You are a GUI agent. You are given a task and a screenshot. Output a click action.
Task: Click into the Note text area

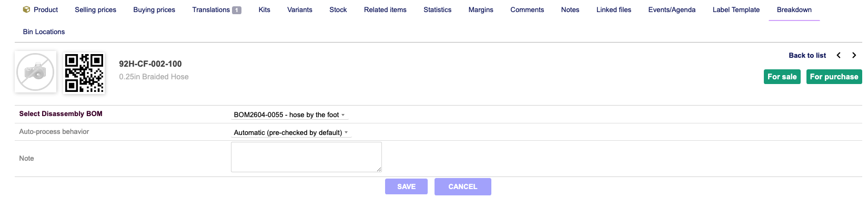[306, 157]
